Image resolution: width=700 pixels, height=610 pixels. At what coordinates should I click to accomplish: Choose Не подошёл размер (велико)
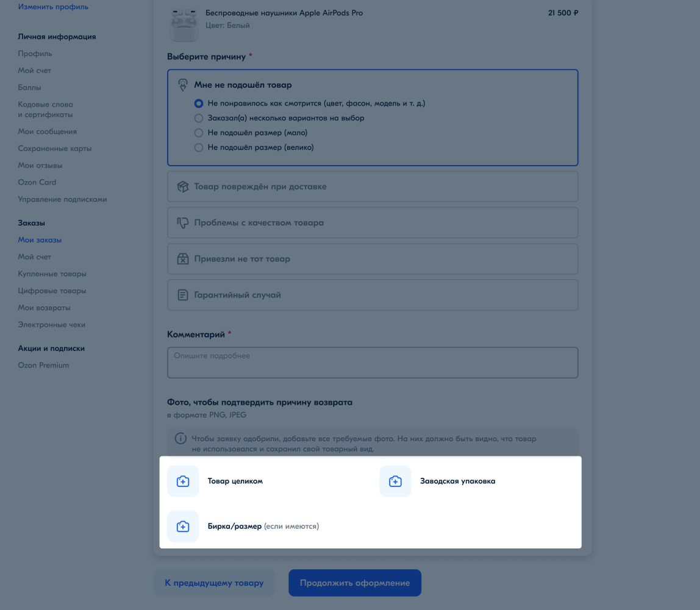[254, 147]
